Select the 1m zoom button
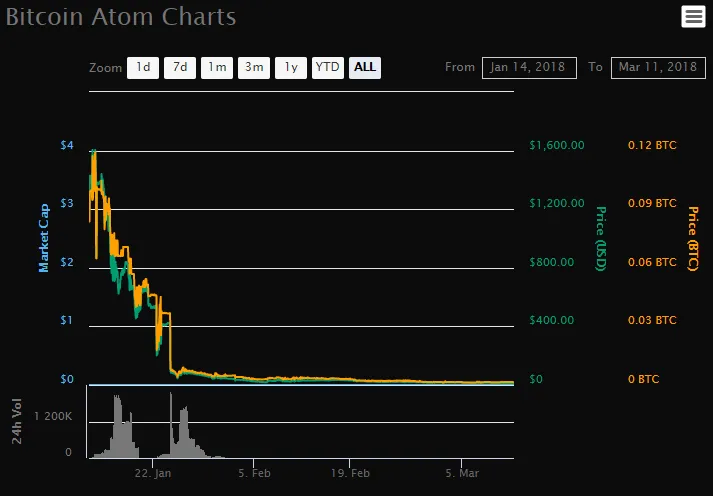 [217, 68]
